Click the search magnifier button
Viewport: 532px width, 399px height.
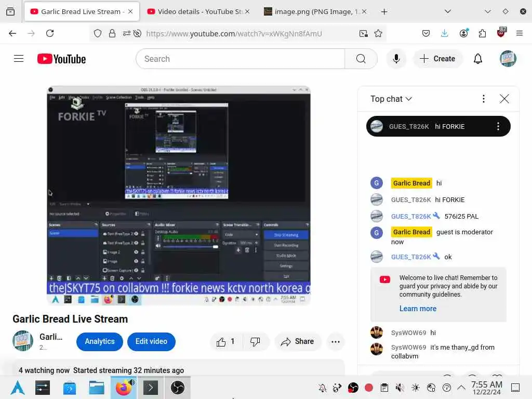[361, 59]
